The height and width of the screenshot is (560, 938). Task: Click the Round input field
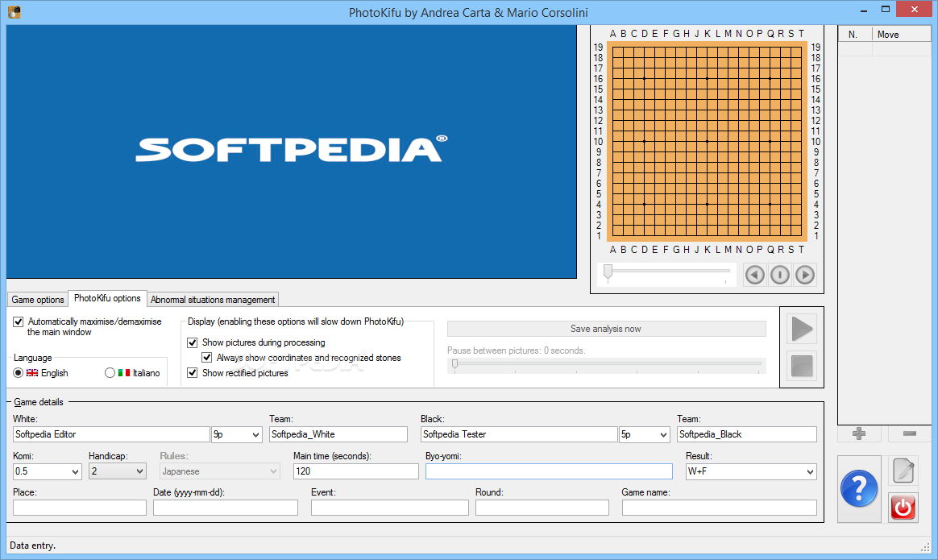(542, 508)
